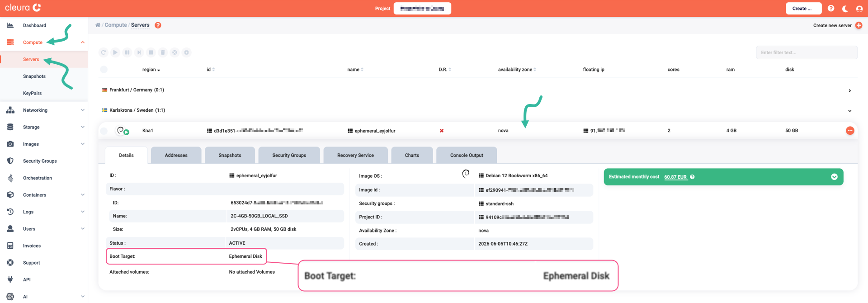The image size is (868, 303).
Task: Click the reboot server toolbar icon
Action: [x=104, y=52]
